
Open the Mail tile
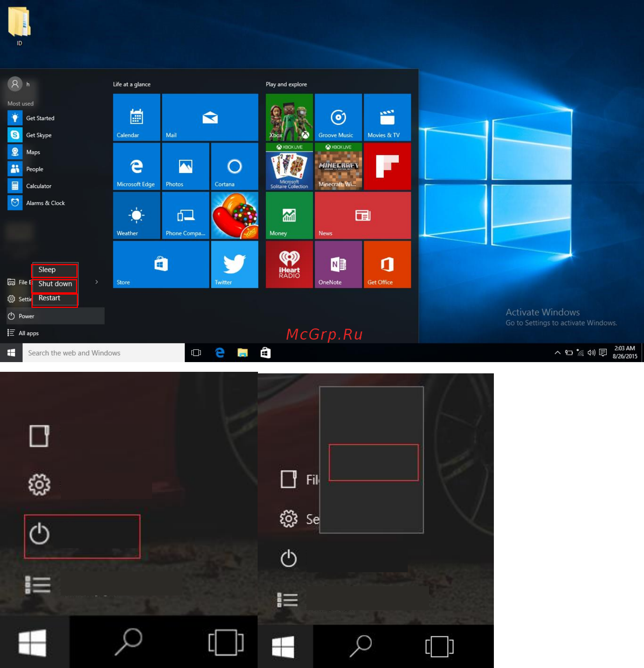pos(210,117)
